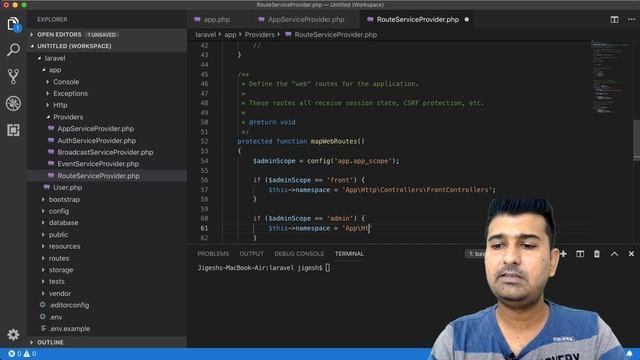This screenshot has height=360, width=640.
Task: Open the editor More Actions ellipsis
Action: (x=631, y=20)
